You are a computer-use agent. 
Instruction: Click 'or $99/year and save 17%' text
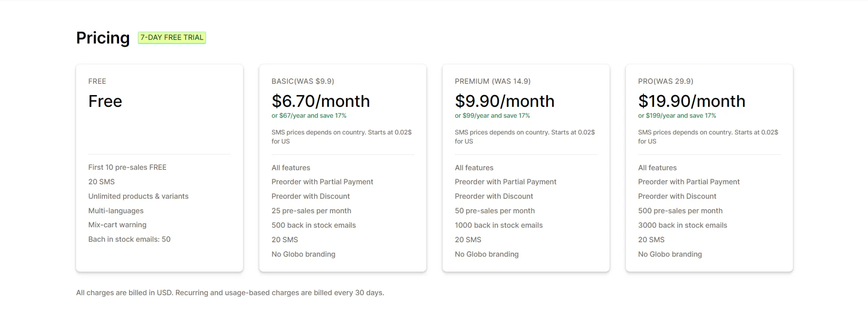pyautogui.click(x=492, y=116)
